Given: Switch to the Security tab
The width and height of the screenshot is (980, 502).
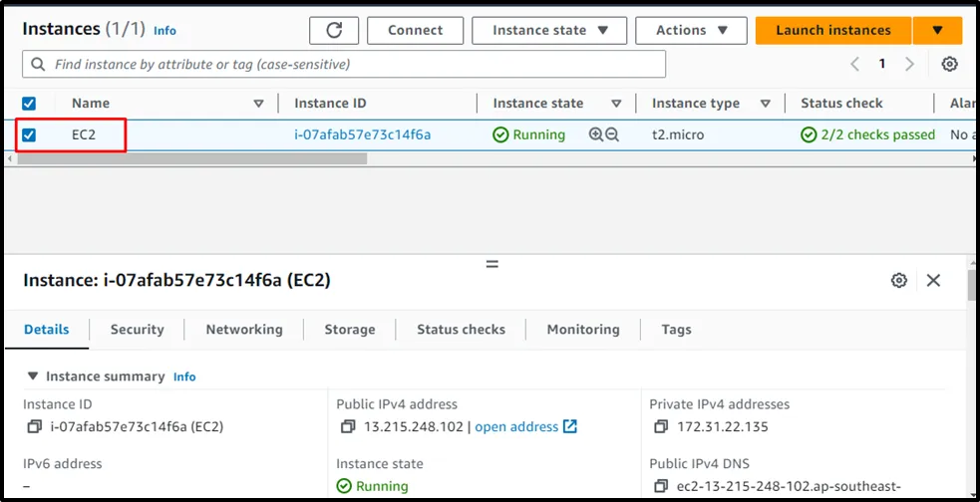Looking at the screenshot, I should click(x=137, y=330).
